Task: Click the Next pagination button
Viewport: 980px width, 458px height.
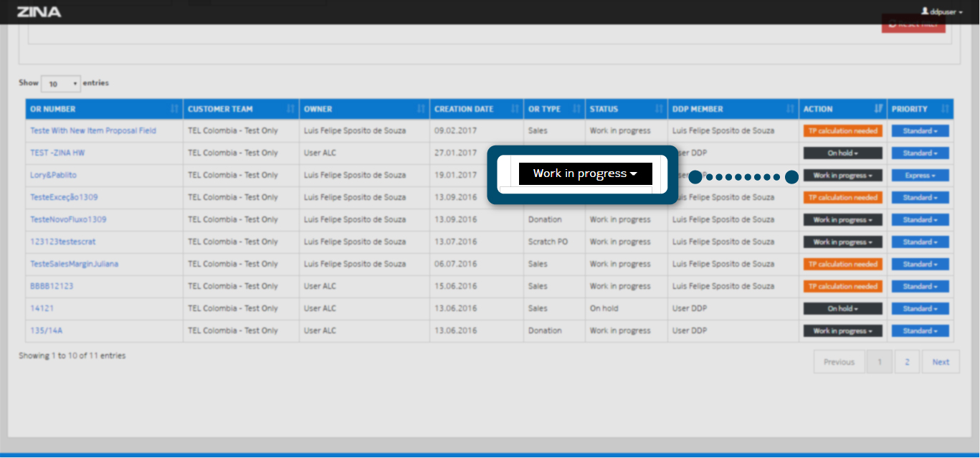Action: 941,362
